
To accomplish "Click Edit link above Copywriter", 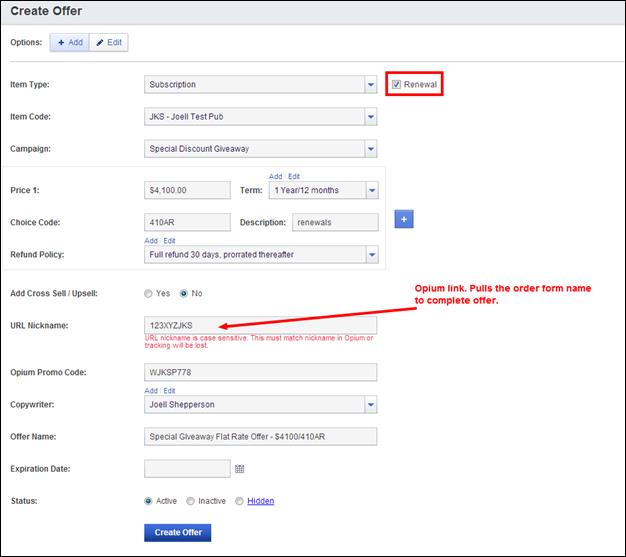I will [x=169, y=390].
